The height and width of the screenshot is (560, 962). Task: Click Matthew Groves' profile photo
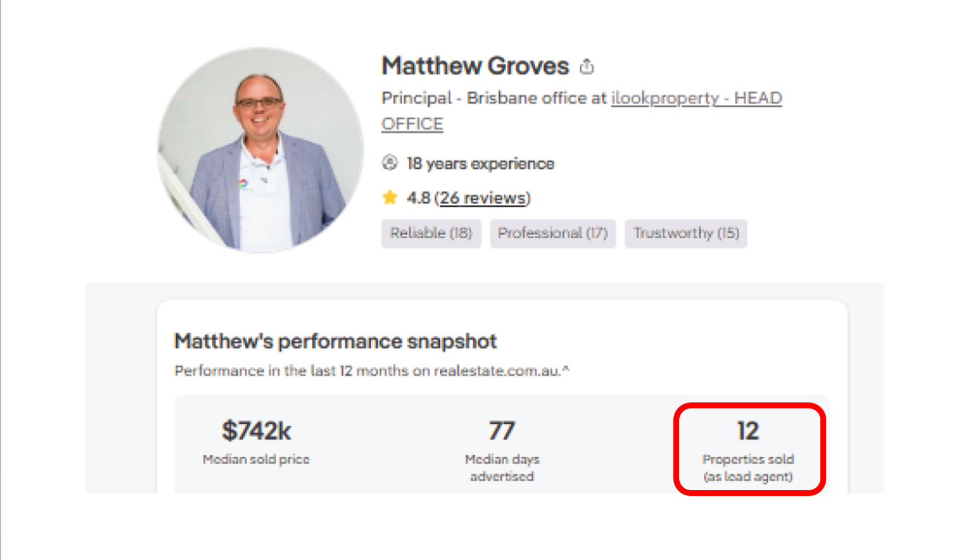point(260,151)
